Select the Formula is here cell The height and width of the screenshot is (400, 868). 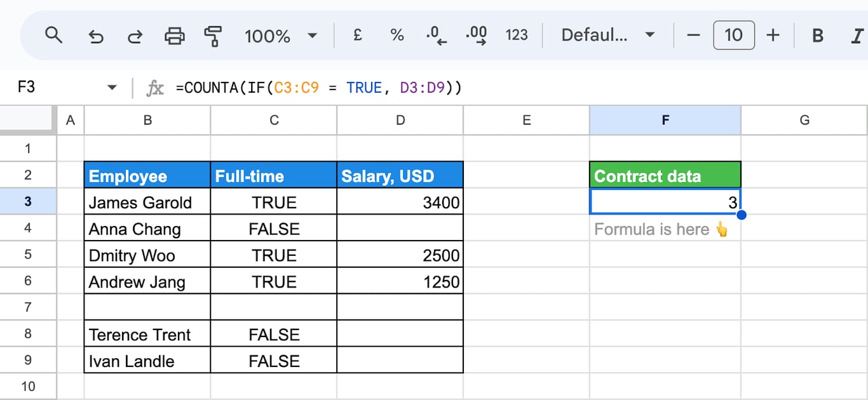(x=665, y=229)
